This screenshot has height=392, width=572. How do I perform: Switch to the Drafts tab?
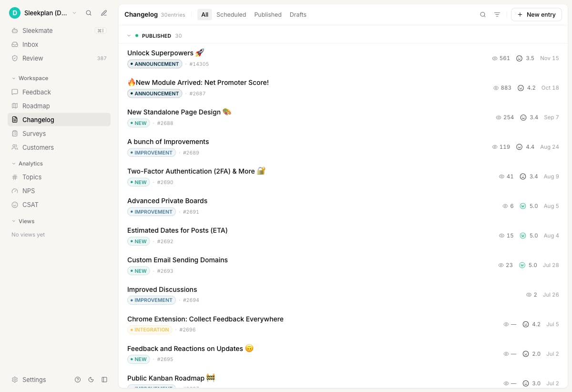click(x=298, y=15)
